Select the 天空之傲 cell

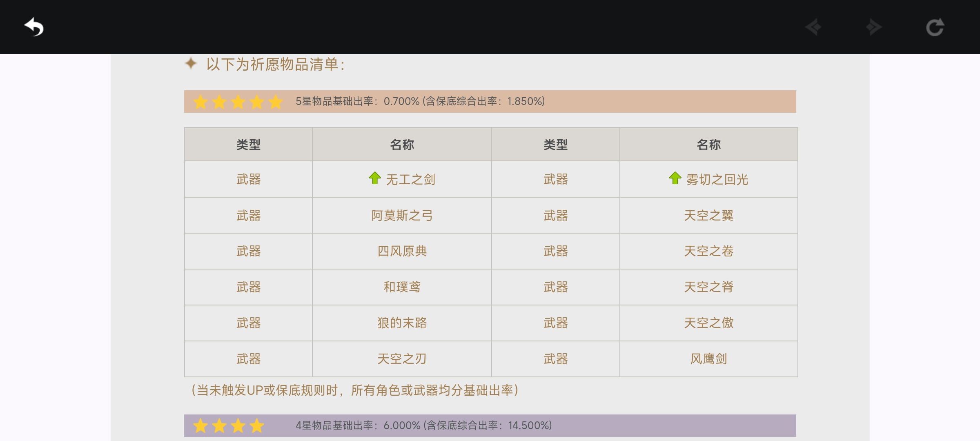[708, 323]
